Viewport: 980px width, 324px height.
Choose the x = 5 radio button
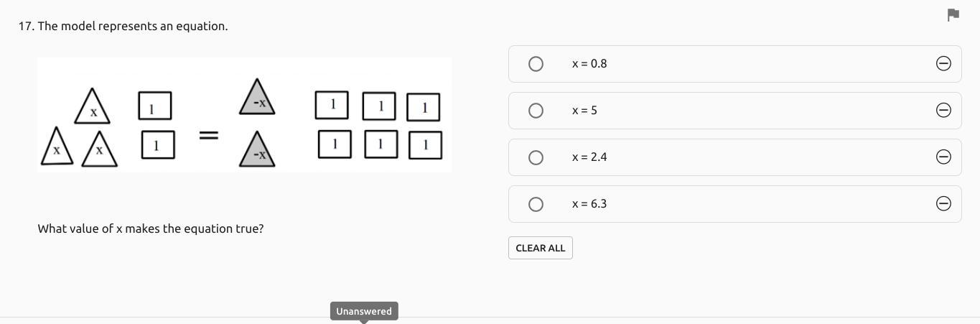[536, 111]
